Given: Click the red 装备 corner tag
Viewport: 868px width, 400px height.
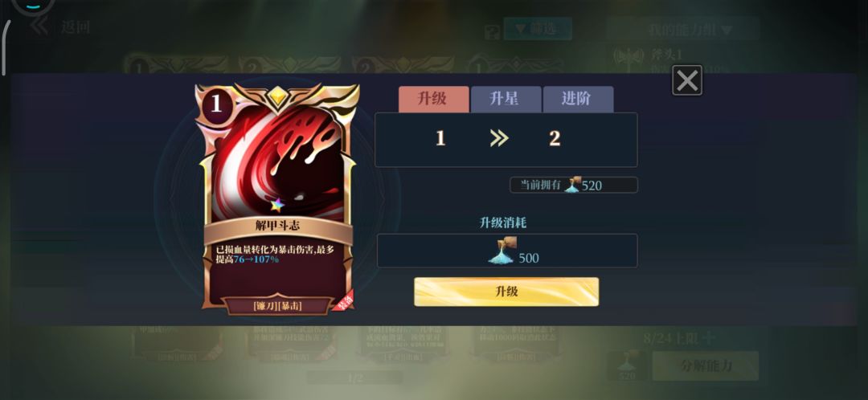Looking at the screenshot, I should 343,300.
